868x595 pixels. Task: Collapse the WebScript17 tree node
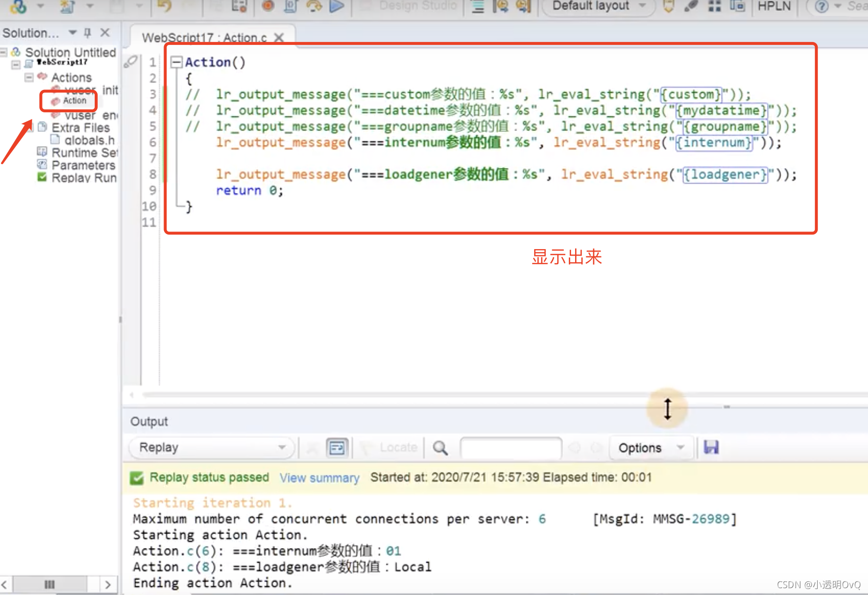pos(16,64)
